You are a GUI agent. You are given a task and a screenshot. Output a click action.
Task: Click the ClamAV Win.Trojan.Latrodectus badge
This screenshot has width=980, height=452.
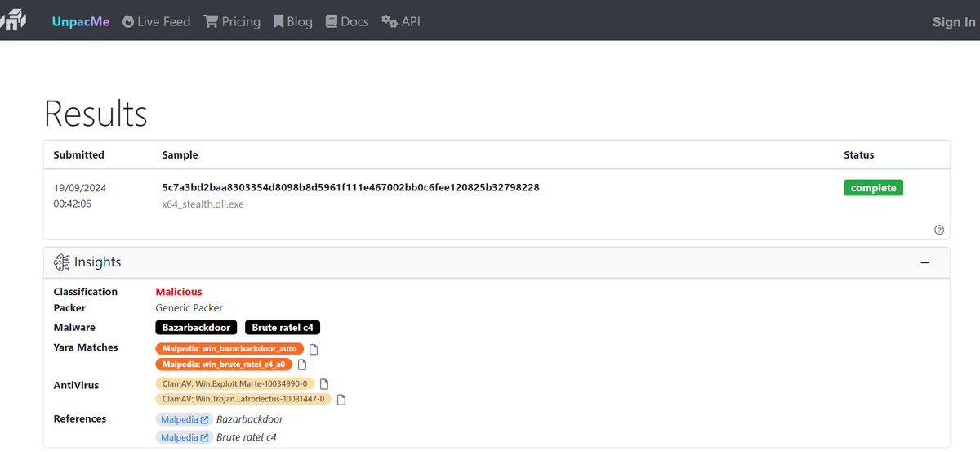tap(243, 399)
